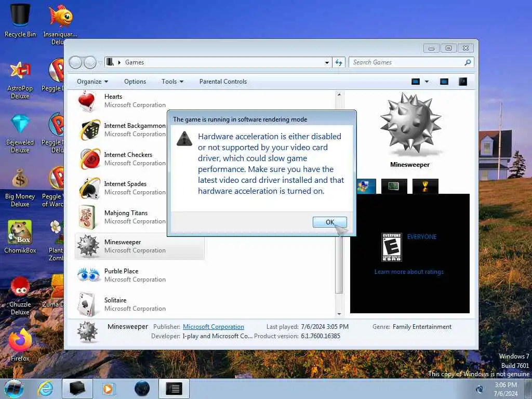
Task: Click the breadcrumb arrow before Games
Action: (119, 62)
